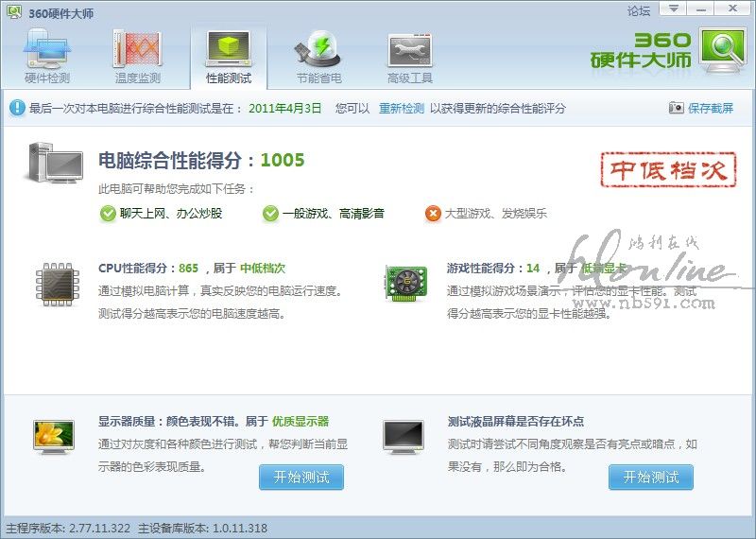
Task: Click the dark LCD monitor icon for dead pixels
Action: pos(404,437)
